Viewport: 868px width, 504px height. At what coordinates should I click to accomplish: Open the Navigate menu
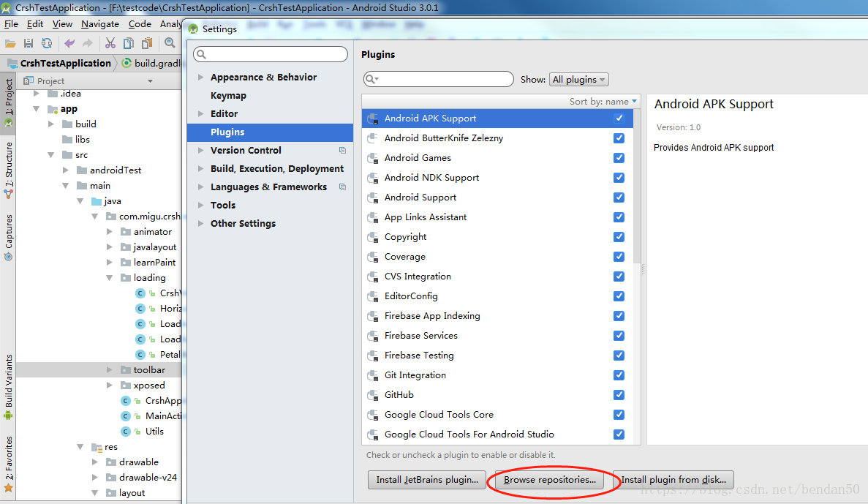coord(99,24)
